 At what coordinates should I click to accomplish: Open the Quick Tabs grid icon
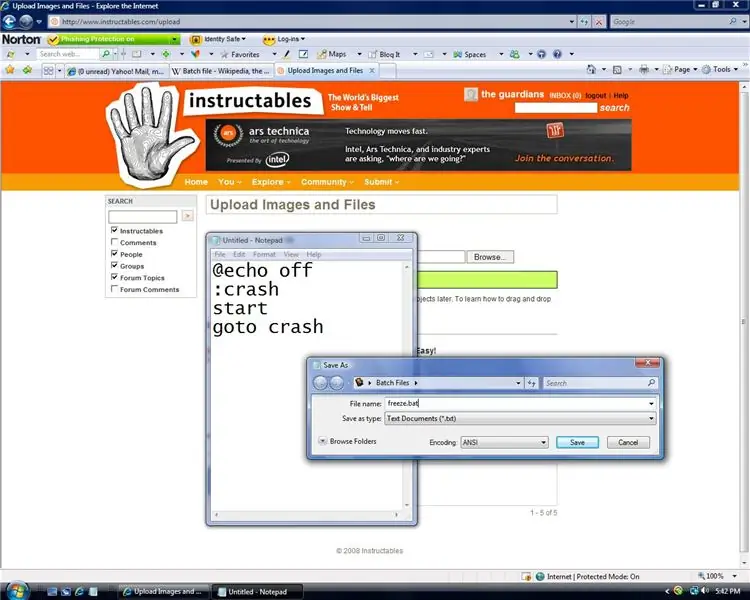pos(48,71)
